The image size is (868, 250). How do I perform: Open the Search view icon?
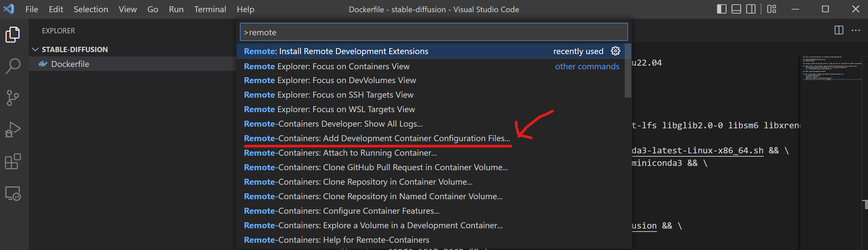[x=13, y=66]
